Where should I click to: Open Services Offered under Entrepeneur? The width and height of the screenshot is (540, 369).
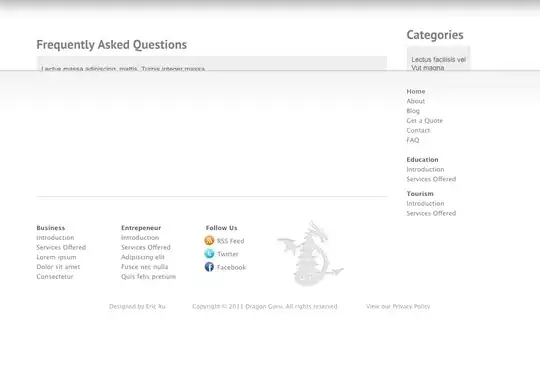click(x=146, y=247)
